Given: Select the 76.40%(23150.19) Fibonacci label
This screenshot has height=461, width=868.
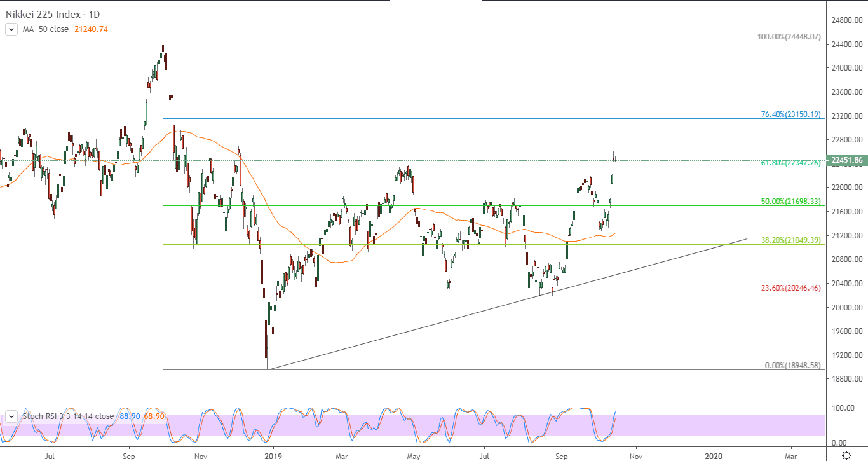Looking at the screenshot, I should tap(792, 114).
